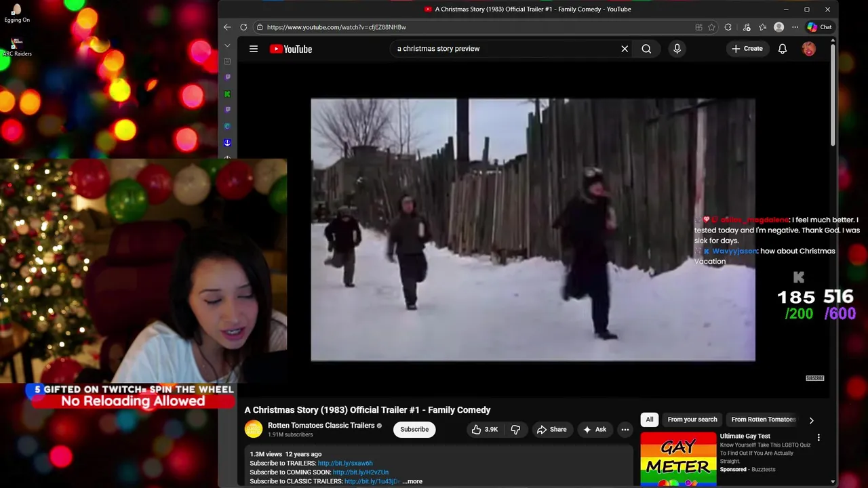
Task: Click the video player to pause playback
Action: [x=533, y=230]
